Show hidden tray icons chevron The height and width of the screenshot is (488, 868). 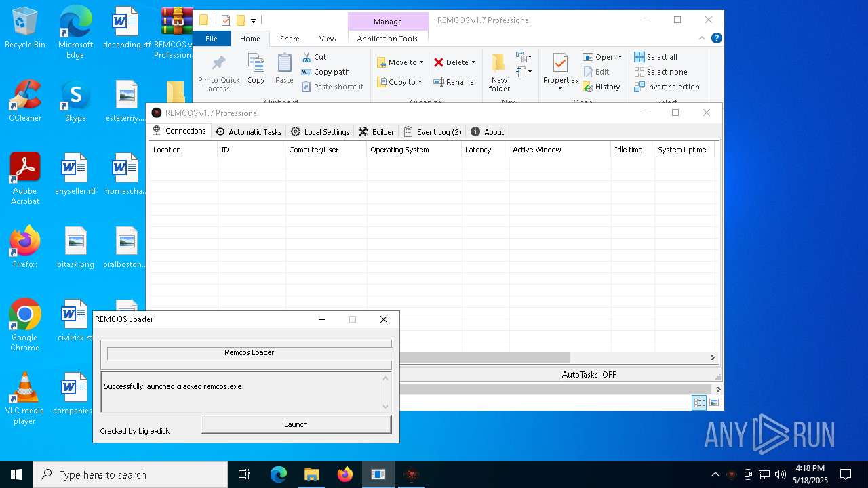coord(715,474)
